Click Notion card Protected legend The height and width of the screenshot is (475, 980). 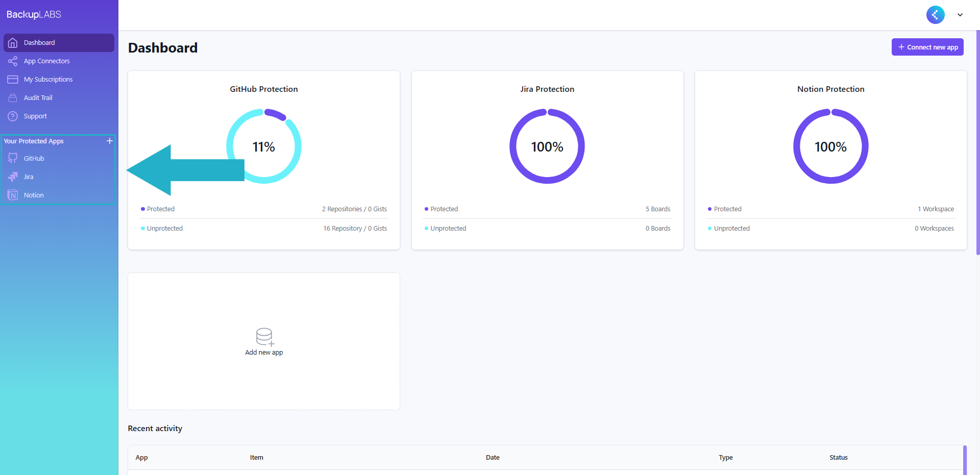tap(725, 209)
